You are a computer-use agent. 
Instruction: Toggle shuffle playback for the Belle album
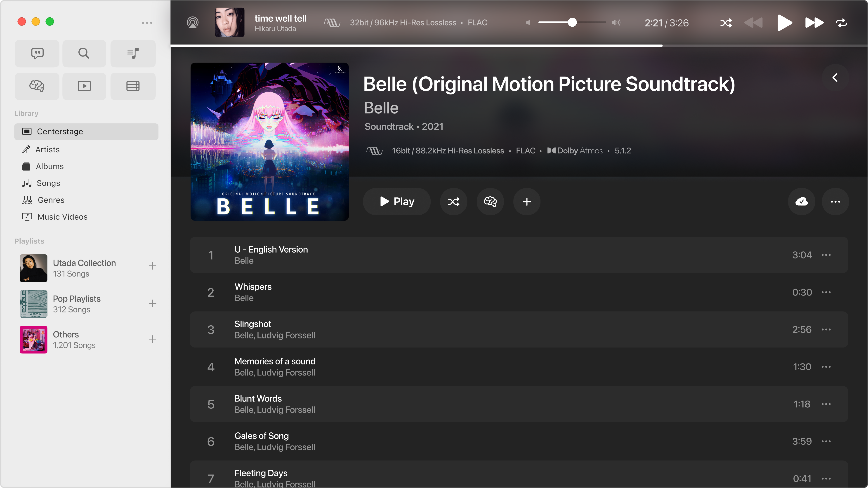(453, 201)
